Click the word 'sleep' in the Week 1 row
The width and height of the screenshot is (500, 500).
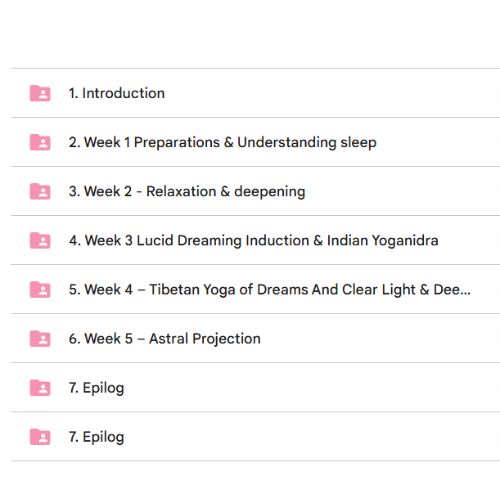359,143
